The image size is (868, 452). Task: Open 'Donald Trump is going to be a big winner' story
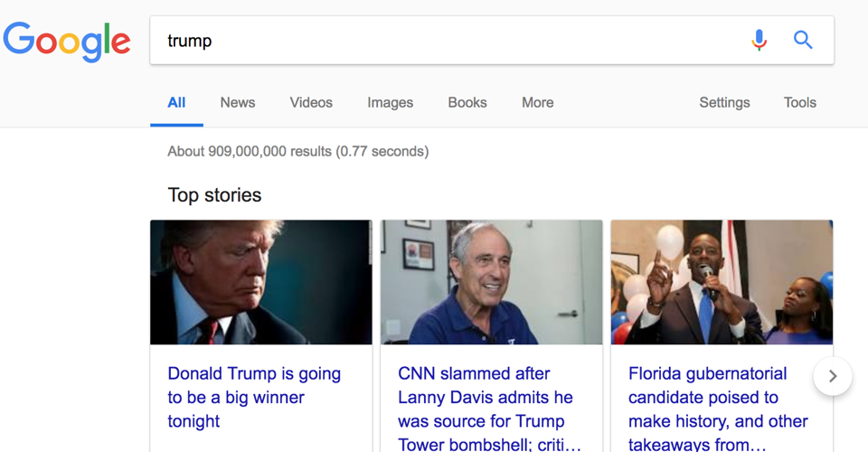[x=254, y=397]
